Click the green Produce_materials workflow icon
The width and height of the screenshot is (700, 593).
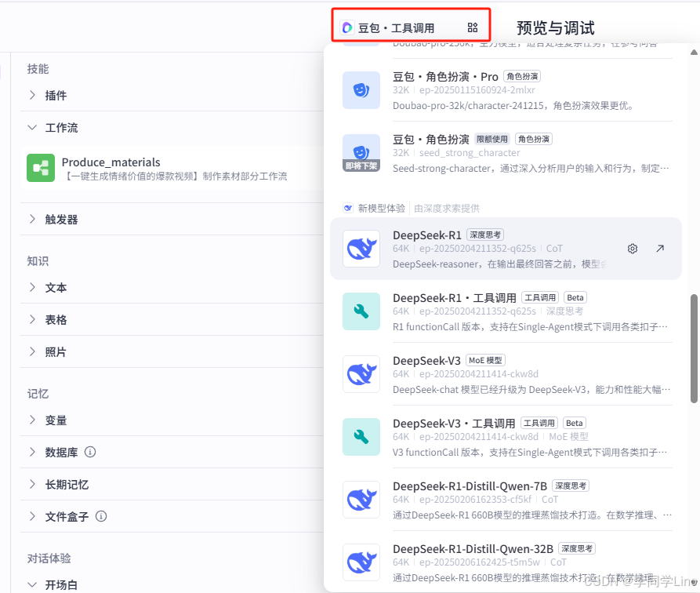[x=41, y=168]
